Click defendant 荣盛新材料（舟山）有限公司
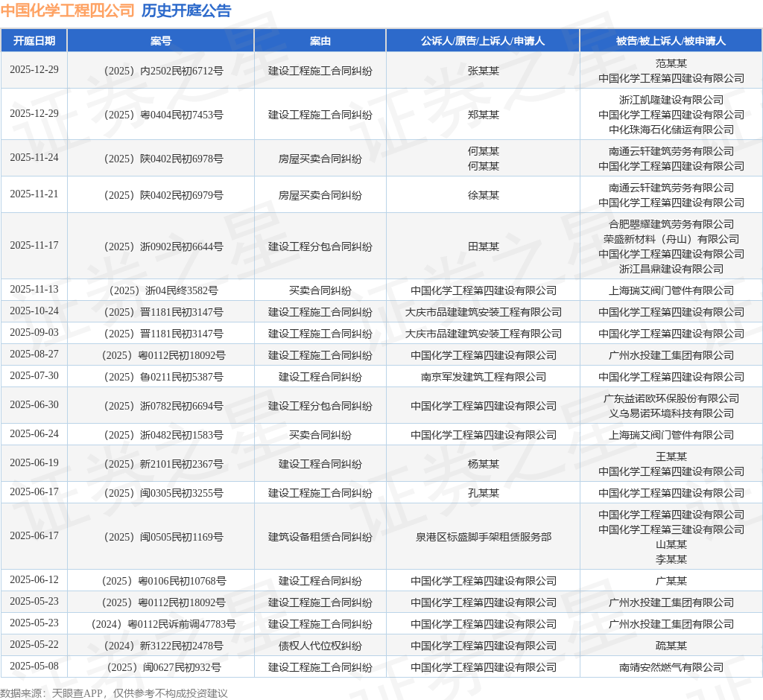This screenshot has width=763, height=700. [671, 239]
